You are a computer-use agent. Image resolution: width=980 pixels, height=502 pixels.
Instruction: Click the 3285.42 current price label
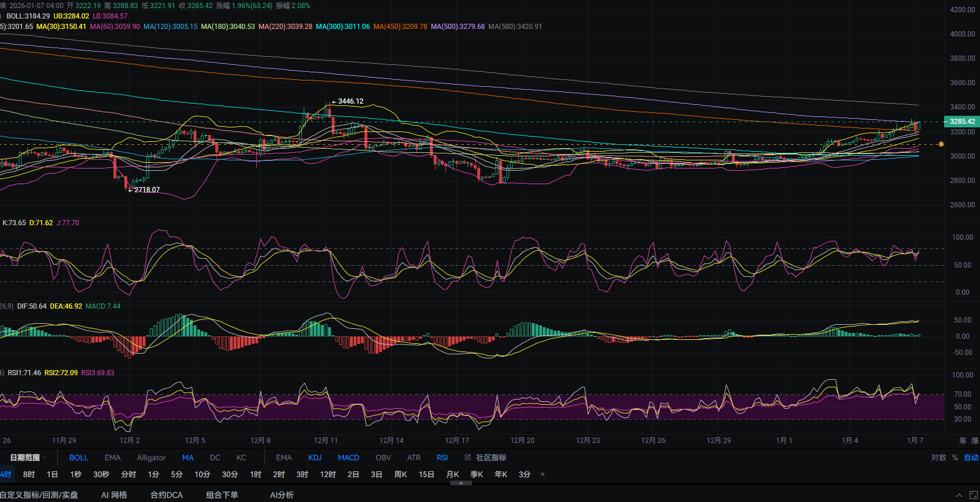(961, 122)
